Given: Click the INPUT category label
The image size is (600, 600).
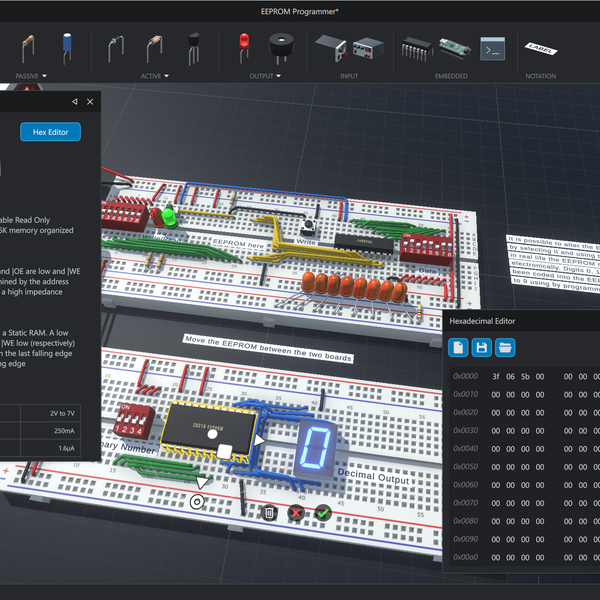Looking at the screenshot, I should tap(349, 76).
